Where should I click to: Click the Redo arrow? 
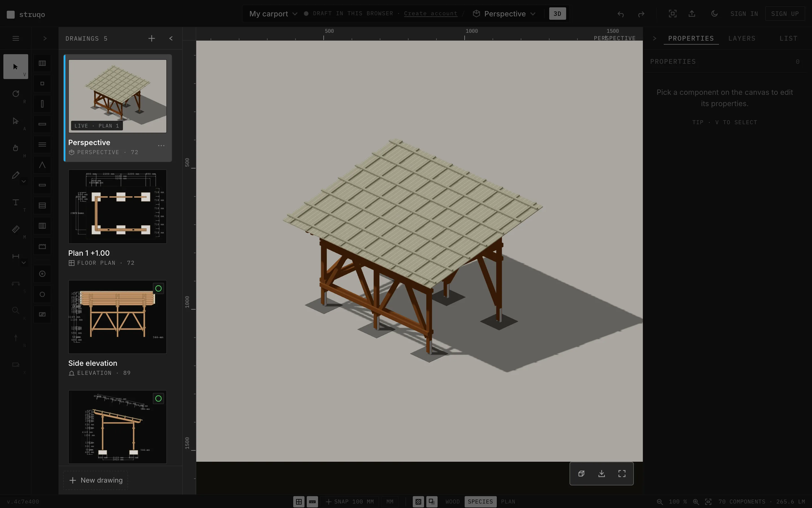[x=641, y=14]
